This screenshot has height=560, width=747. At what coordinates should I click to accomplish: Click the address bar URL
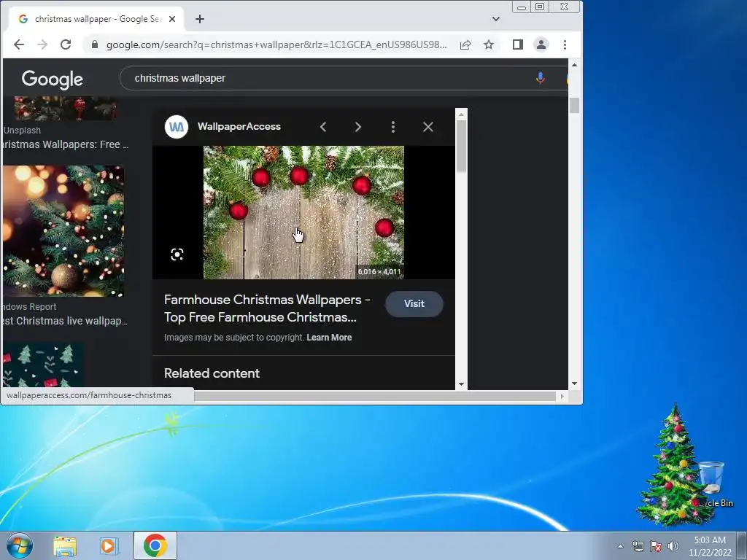(x=276, y=44)
